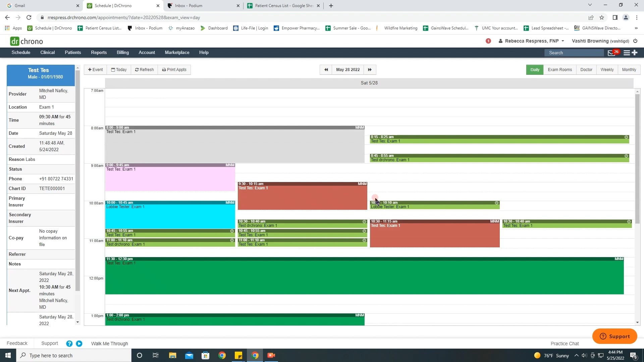Open Sticky Notes in the taskbar
This screenshot has width=644, height=362.
point(238,355)
